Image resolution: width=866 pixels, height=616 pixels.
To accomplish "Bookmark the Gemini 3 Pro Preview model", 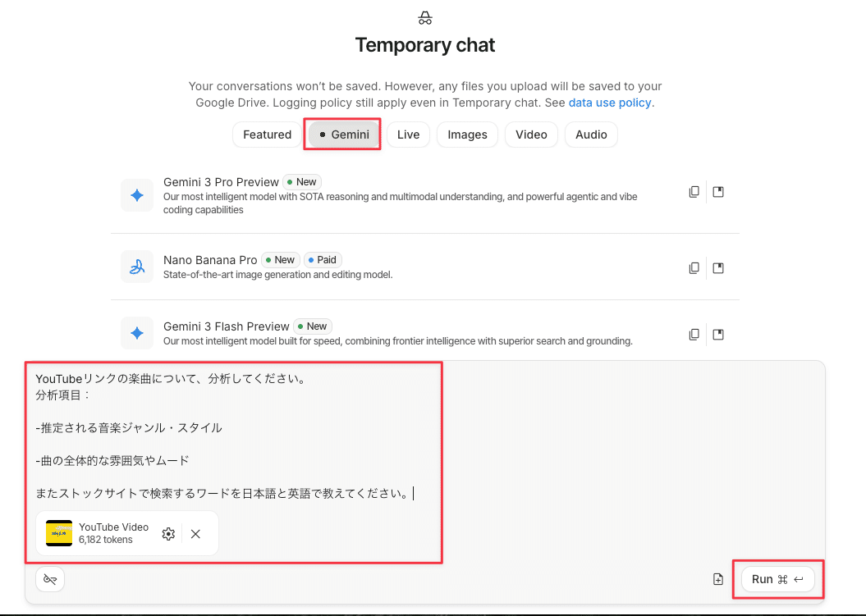I will [x=717, y=190].
